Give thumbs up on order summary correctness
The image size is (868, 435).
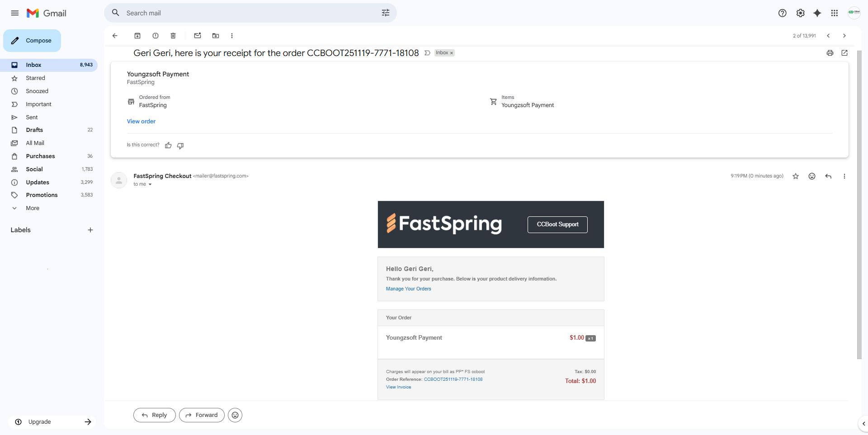tap(168, 145)
